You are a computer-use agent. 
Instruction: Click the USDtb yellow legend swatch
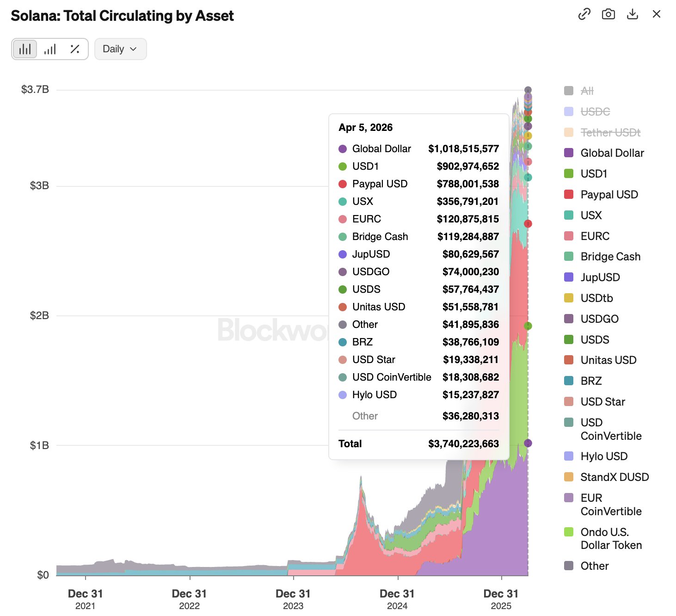(x=569, y=298)
